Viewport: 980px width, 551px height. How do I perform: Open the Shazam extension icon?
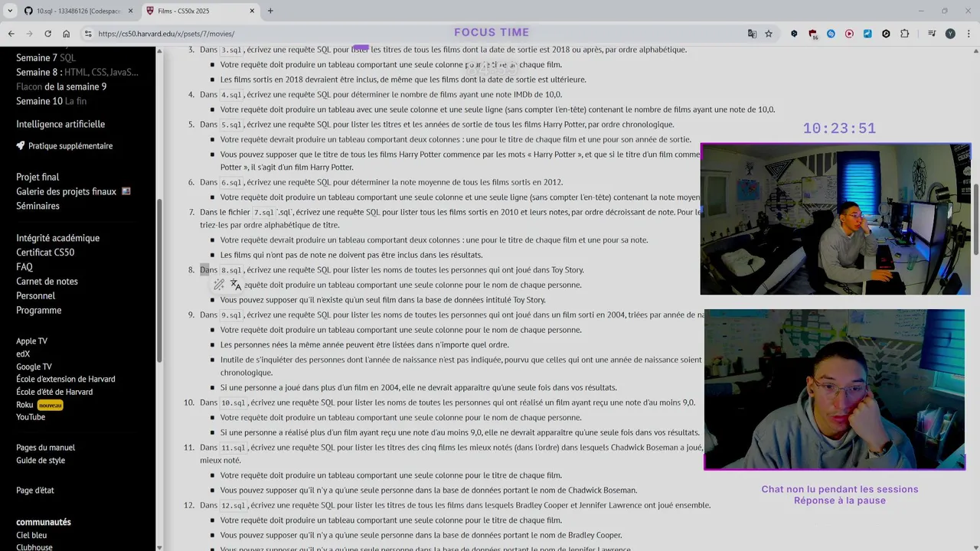(x=831, y=34)
